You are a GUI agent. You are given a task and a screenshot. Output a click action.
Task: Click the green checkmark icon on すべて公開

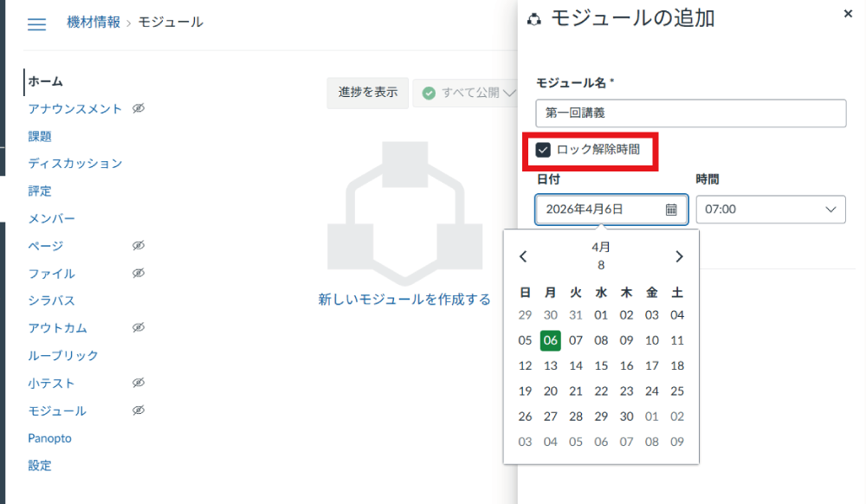coord(428,93)
